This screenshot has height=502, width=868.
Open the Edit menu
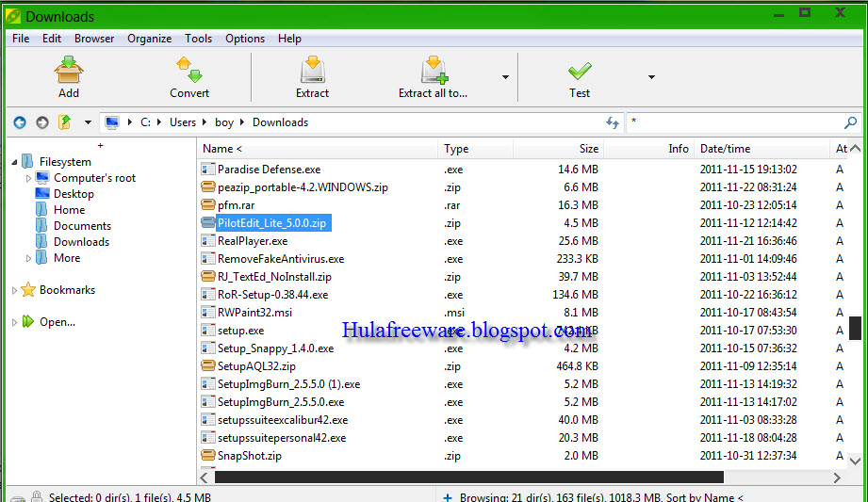[52, 39]
